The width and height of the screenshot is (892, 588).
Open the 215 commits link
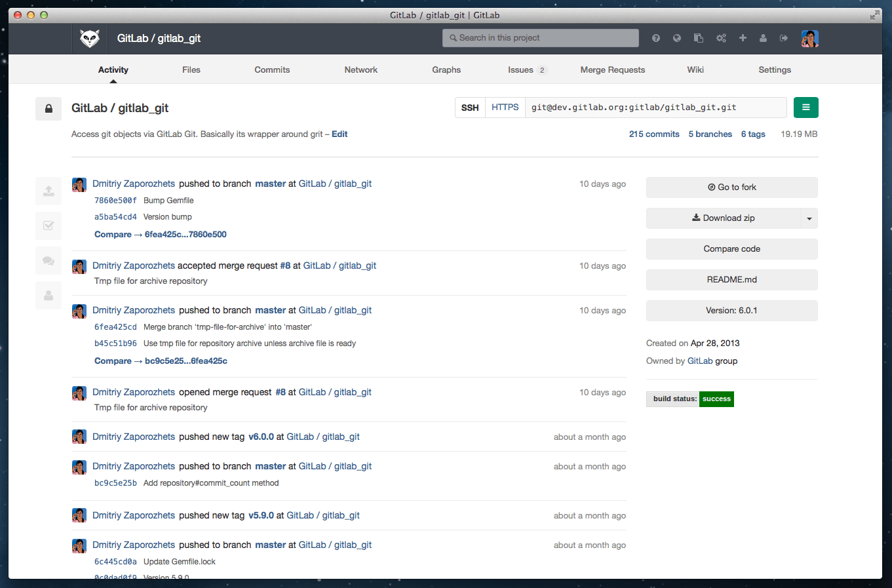(654, 134)
